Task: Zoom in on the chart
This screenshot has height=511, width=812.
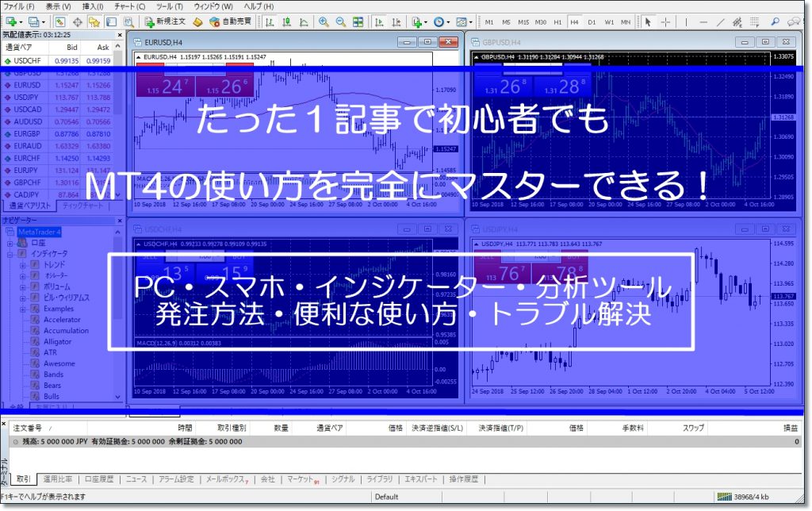Action: click(324, 22)
